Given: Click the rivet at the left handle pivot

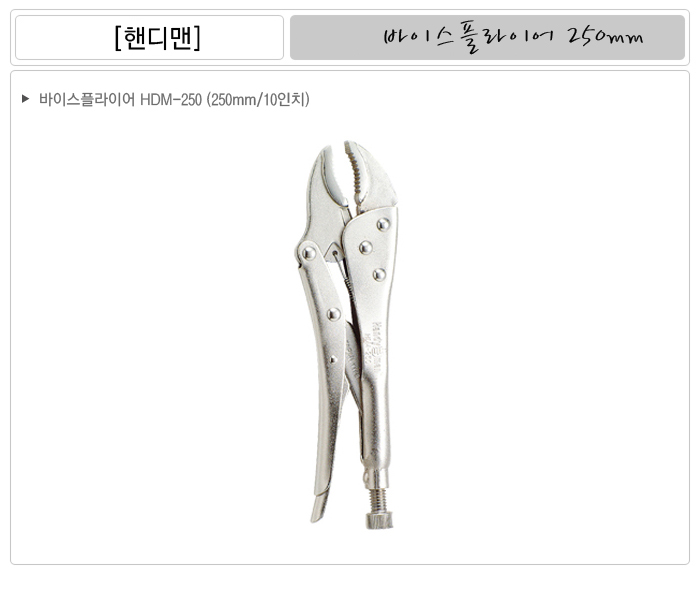Looking at the screenshot, I should click(x=308, y=253).
